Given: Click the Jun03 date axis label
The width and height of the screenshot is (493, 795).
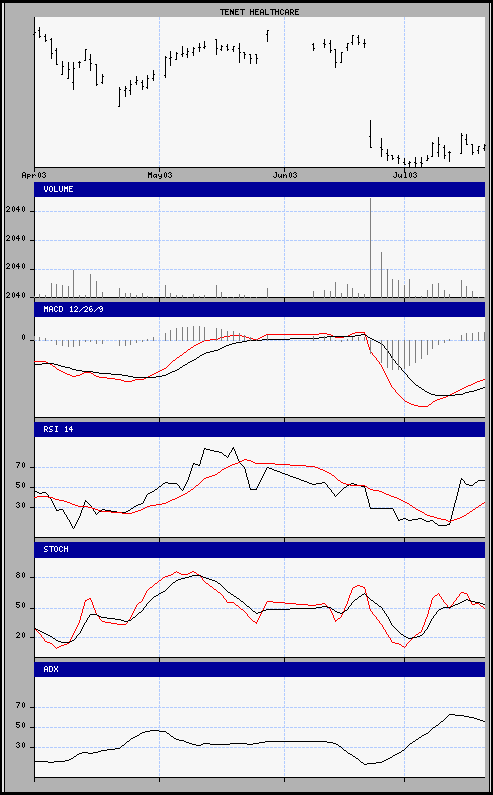Looking at the screenshot, I should [284, 175].
